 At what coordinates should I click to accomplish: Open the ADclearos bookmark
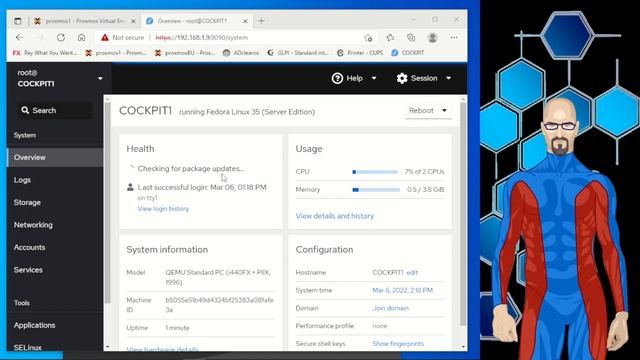[241, 53]
